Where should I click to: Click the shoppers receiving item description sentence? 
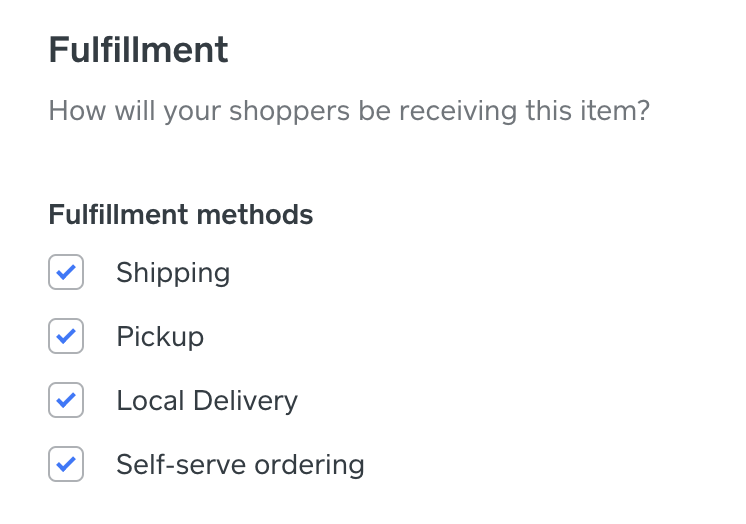(349, 110)
